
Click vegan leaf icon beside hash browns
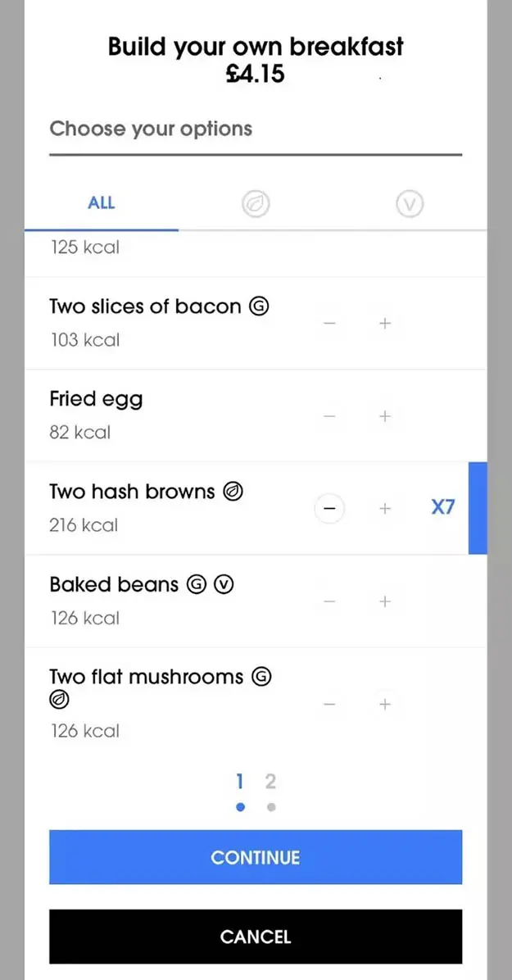click(x=233, y=492)
